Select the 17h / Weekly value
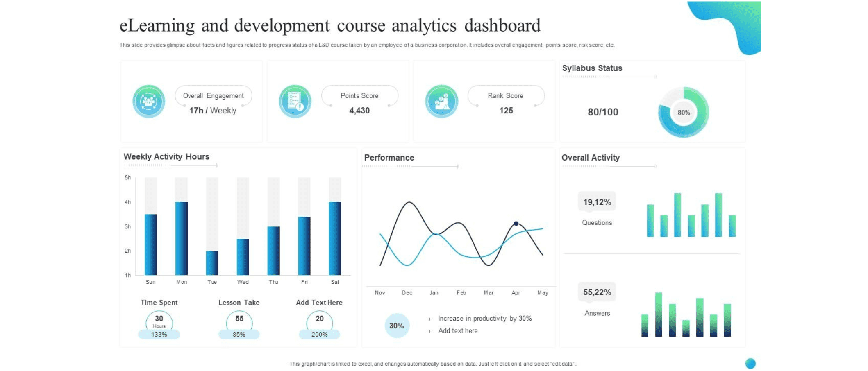868x371 pixels. [213, 111]
